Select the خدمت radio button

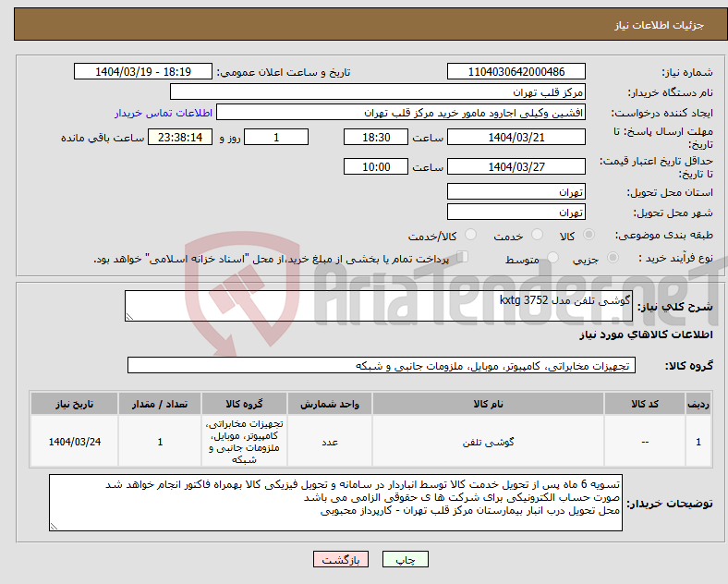(x=537, y=235)
